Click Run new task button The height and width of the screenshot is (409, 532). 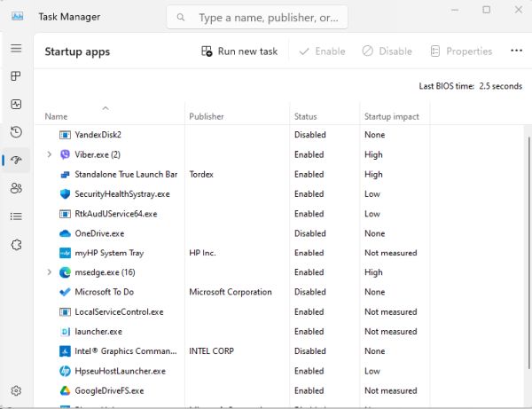[x=239, y=51]
